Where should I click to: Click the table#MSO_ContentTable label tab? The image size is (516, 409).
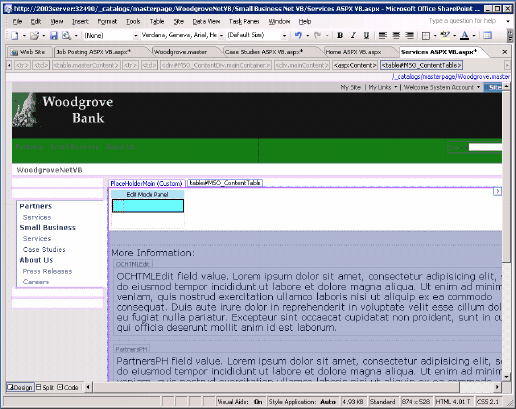225,183
